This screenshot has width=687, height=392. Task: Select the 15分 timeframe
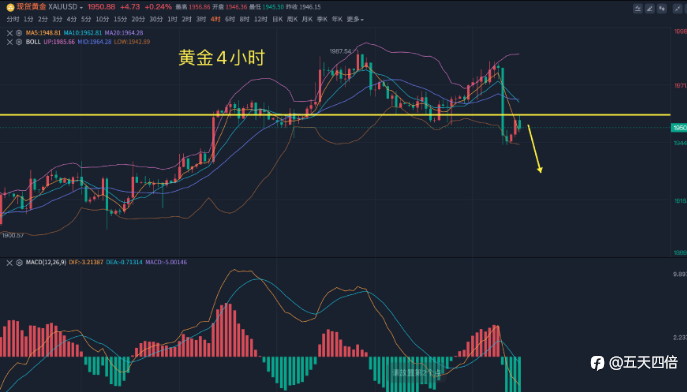tap(120, 19)
